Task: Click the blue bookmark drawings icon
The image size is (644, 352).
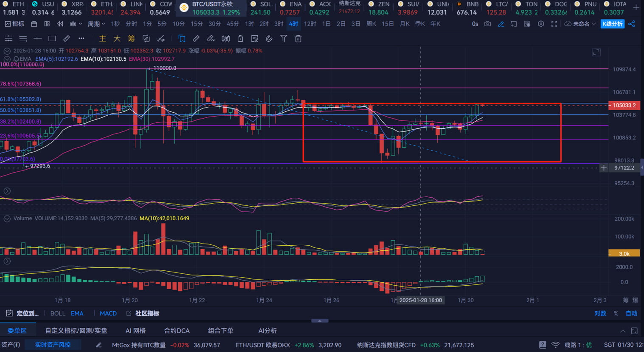Action: [181, 39]
